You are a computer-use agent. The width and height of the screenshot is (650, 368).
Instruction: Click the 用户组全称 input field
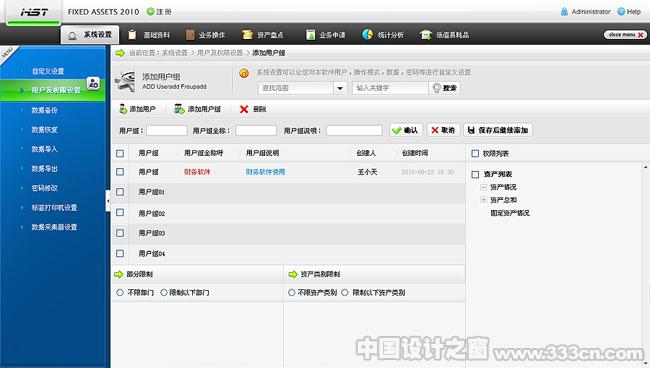tap(256, 131)
